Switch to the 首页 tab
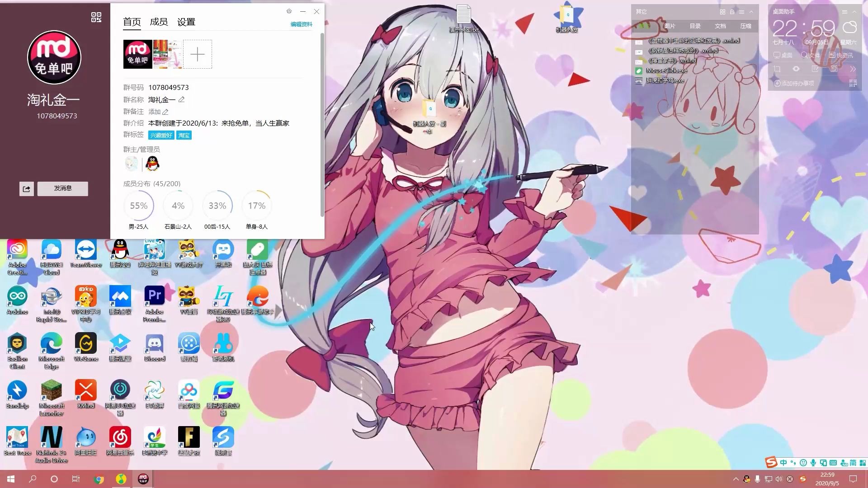868x488 pixels. coord(132,22)
